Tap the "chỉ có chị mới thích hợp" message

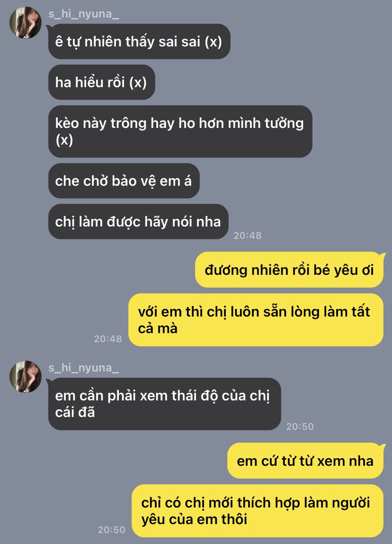[258, 511]
